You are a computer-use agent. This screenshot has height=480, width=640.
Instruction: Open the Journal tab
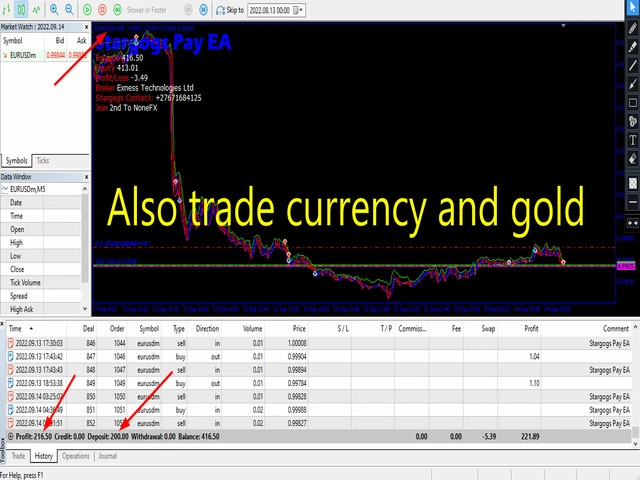pyautogui.click(x=107, y=455)
